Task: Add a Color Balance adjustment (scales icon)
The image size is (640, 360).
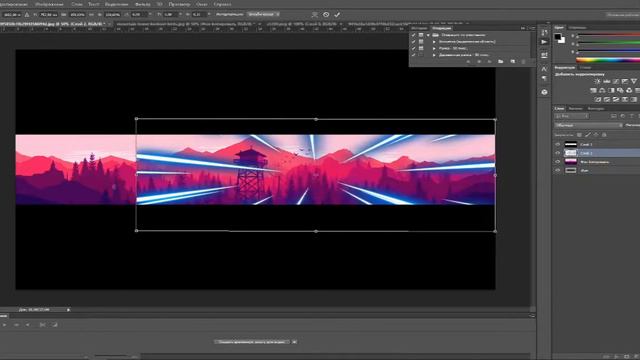Action: 602,90
